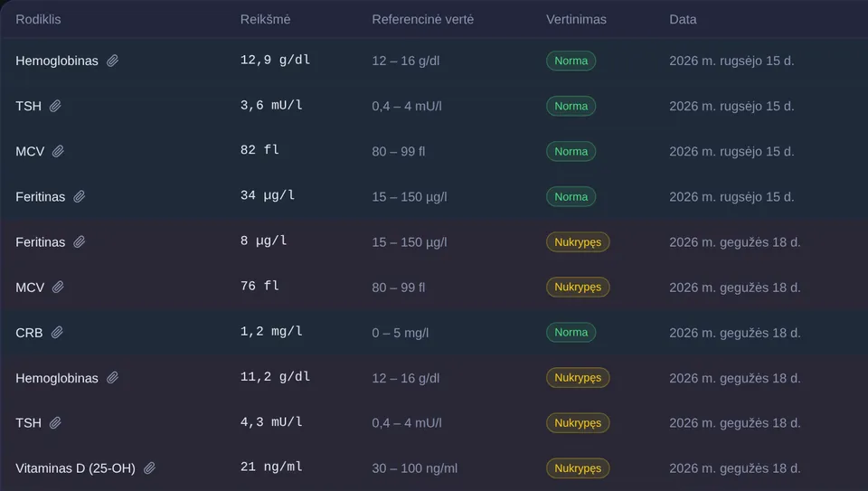Click the Data column header
The height and width of the screenshot is (491, 868).
[x=684, y=19]
